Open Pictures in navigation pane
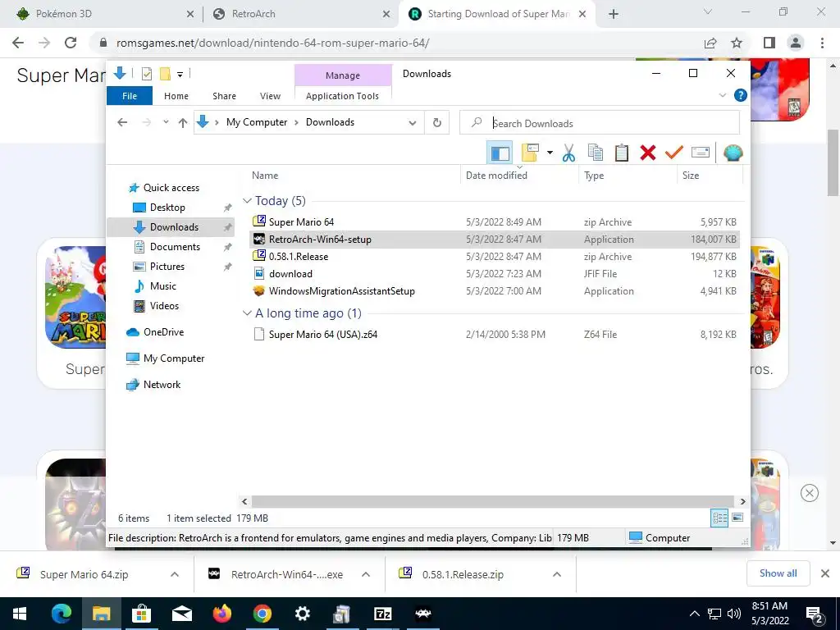Viewport: 840px width, 630px height. 167,267
